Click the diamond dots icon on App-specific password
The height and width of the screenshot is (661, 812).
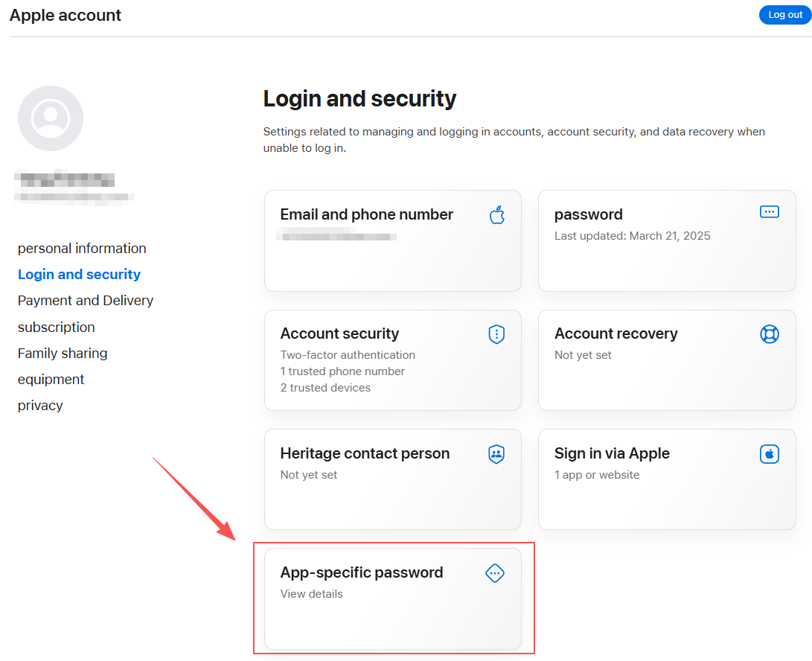(495, 573)
